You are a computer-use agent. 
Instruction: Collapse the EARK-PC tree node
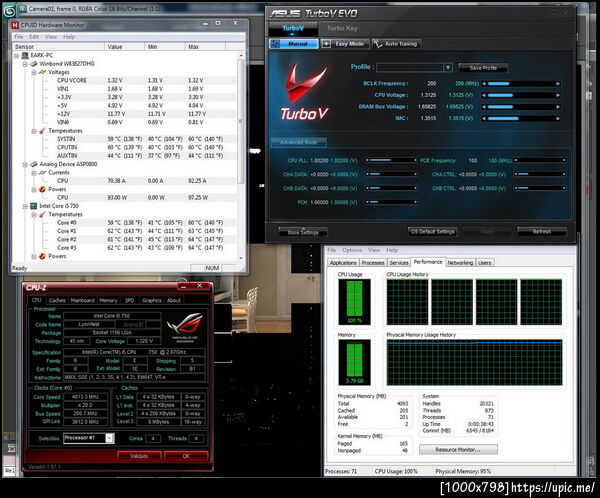point(16,56)
